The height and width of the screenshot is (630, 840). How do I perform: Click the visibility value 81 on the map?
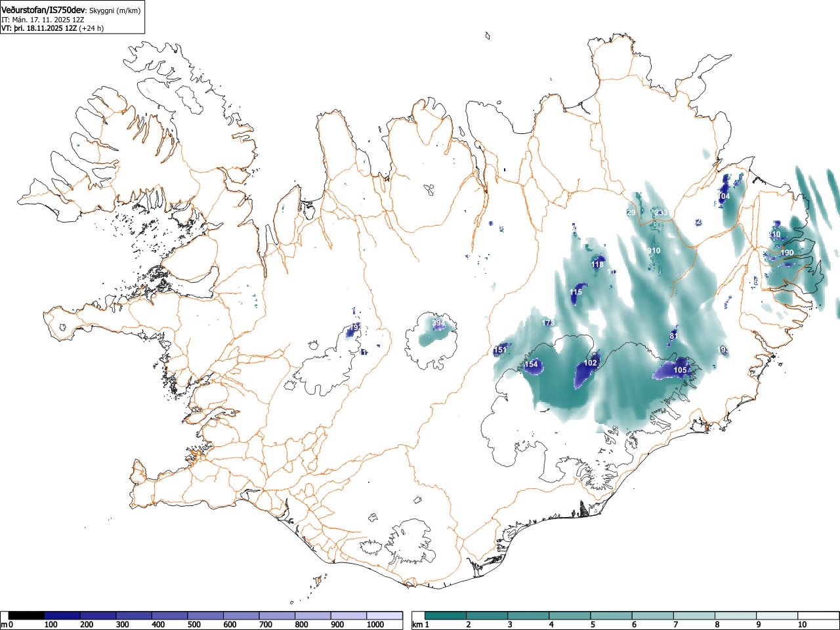(x=673, y=335)
